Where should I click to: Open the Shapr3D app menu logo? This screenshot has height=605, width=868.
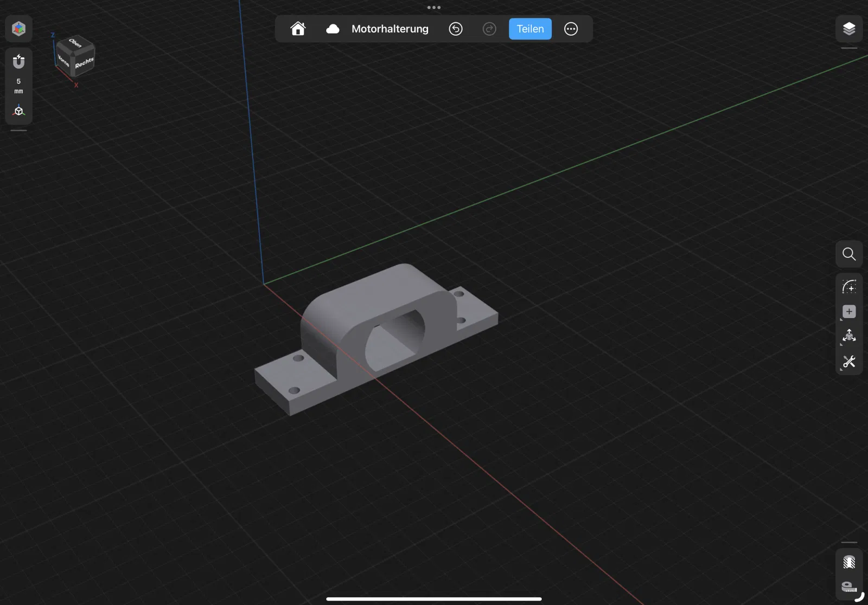point(19,29)
